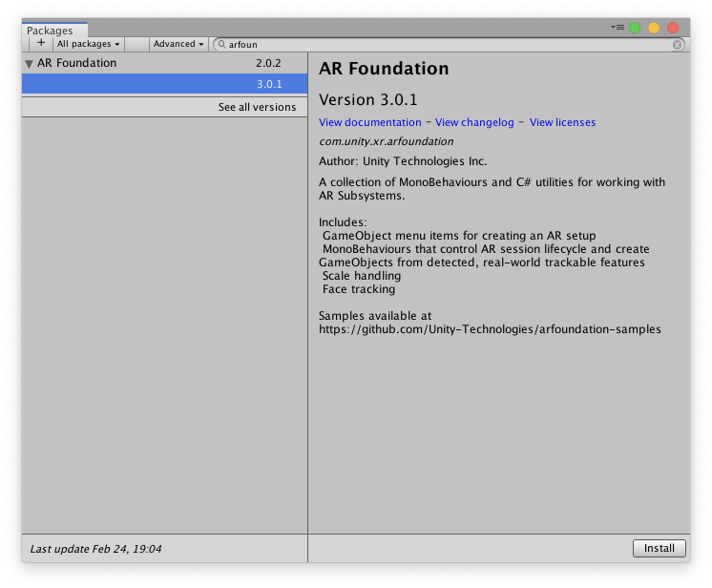Screen dimensions: 712x588
Task: Click the magnifying glass search icon
Action: (221, 44)
